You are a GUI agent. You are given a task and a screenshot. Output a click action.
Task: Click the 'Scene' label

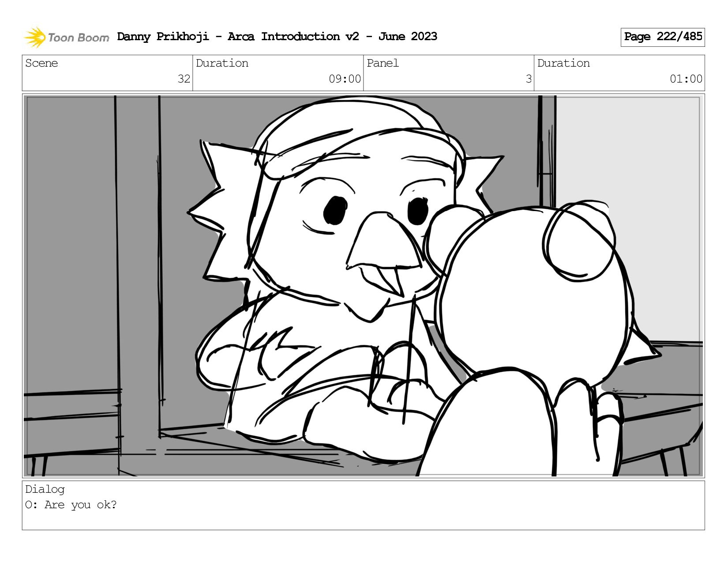pyautogui.click(x=41, y=63)
